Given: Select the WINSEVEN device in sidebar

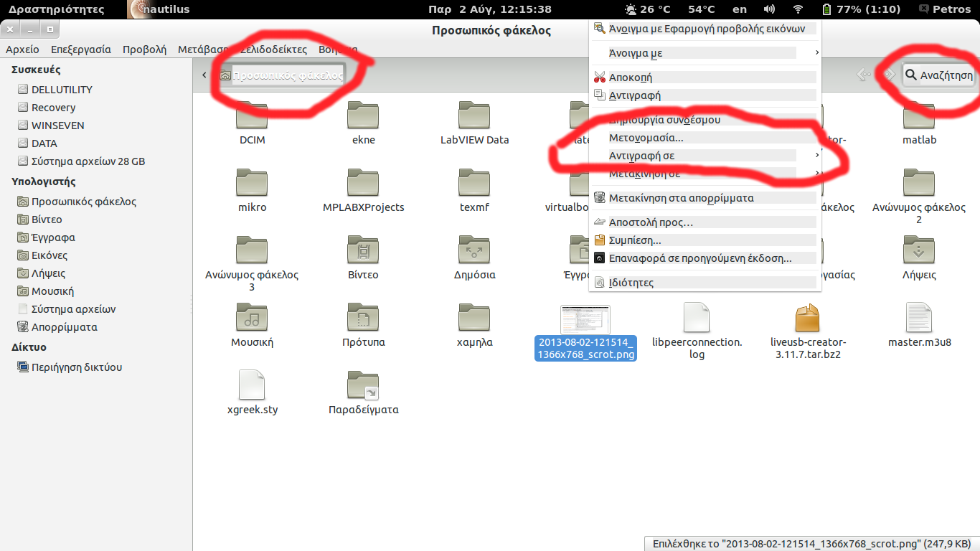Looking at the screenshot, I should point(57,126).
